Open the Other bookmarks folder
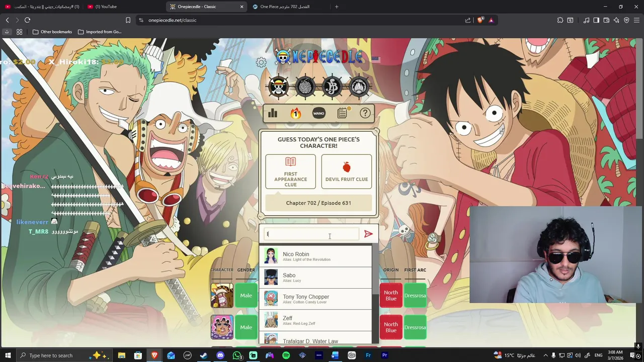644x362 pixels. tap(52, 32)
